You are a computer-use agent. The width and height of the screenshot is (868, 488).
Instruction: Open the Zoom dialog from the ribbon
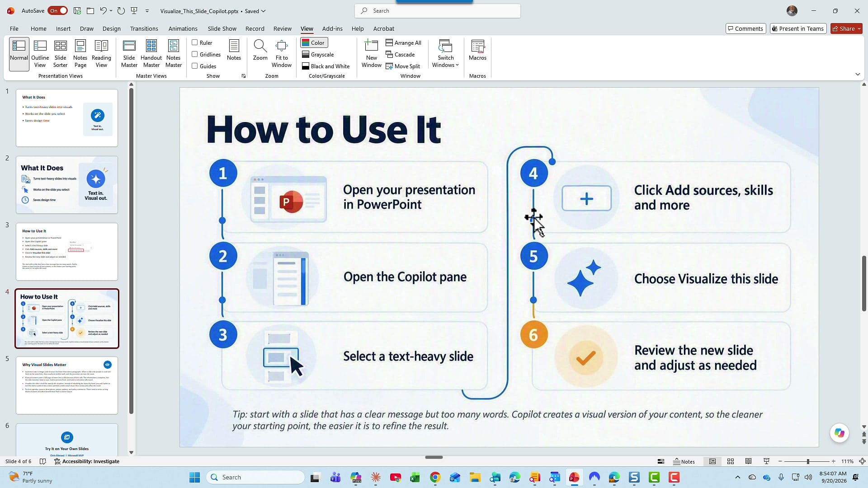point(260,50)
